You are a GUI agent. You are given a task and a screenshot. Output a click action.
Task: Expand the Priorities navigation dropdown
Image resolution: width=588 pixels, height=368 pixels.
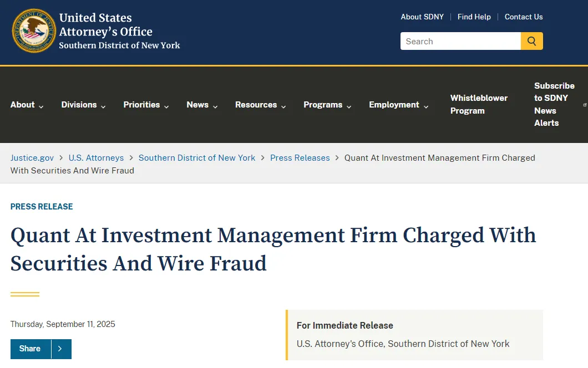pyautogui.click(x=146, y=105)
